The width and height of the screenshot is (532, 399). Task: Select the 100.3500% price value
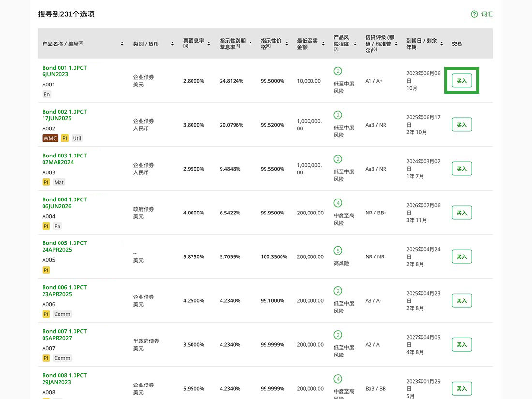[274, 257]
